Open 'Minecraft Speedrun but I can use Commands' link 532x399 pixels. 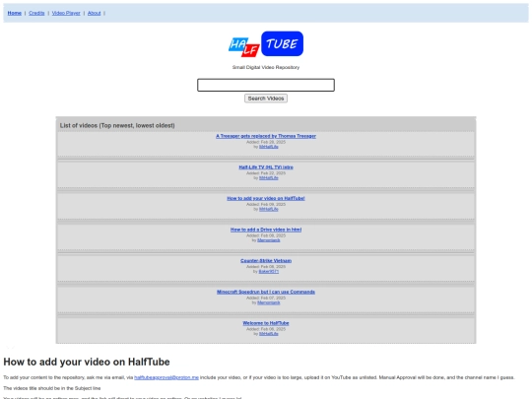coord(266,293)
